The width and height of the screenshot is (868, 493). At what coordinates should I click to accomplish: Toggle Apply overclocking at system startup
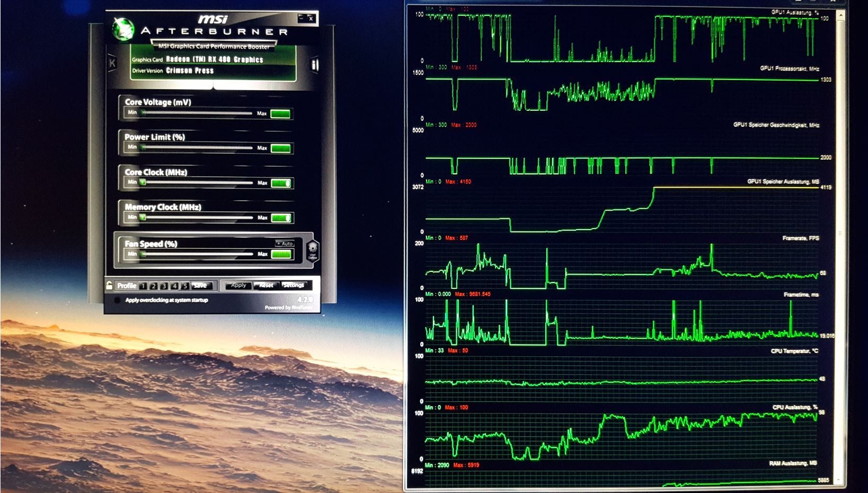pyautogui.click(x=117, y=300)
